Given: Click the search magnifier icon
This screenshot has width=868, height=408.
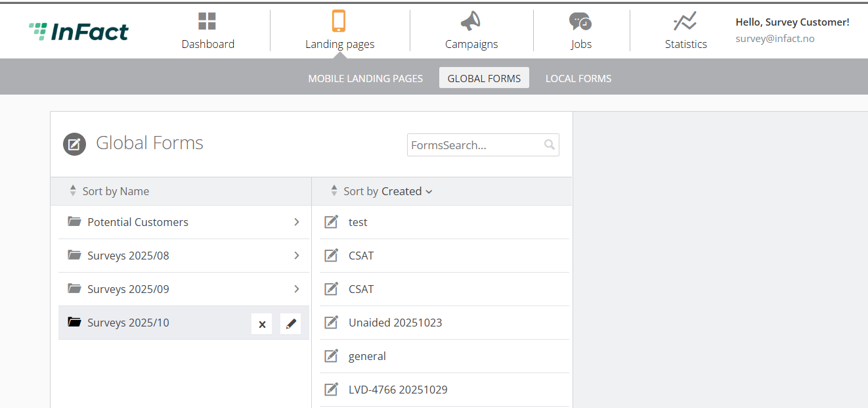Looking at the screenshot, I should click(550, 145).
